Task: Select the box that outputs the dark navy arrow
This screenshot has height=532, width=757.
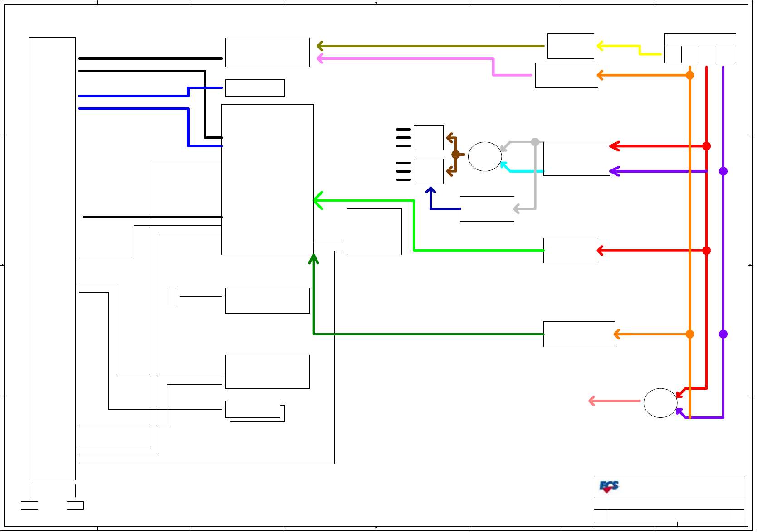Action: [x=487, y=209]
